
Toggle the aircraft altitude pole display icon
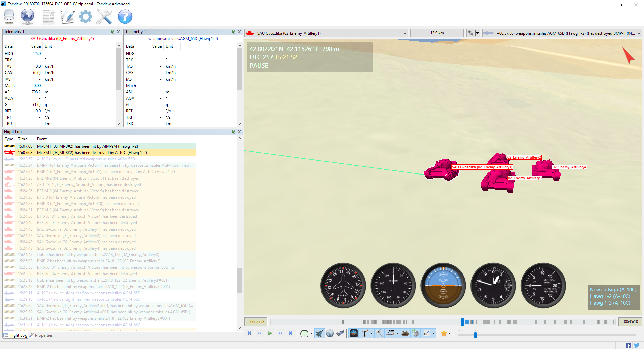pyautogui.click(x=364, y=333)
